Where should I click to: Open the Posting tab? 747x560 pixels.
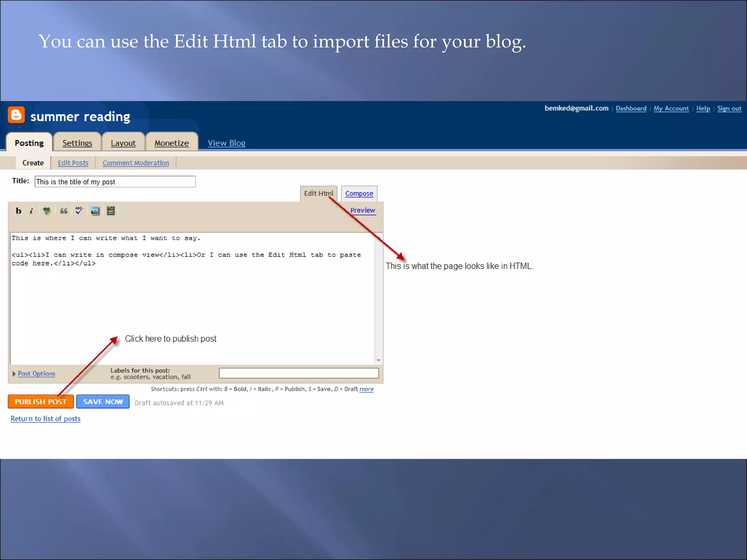[x=29, y=143]
